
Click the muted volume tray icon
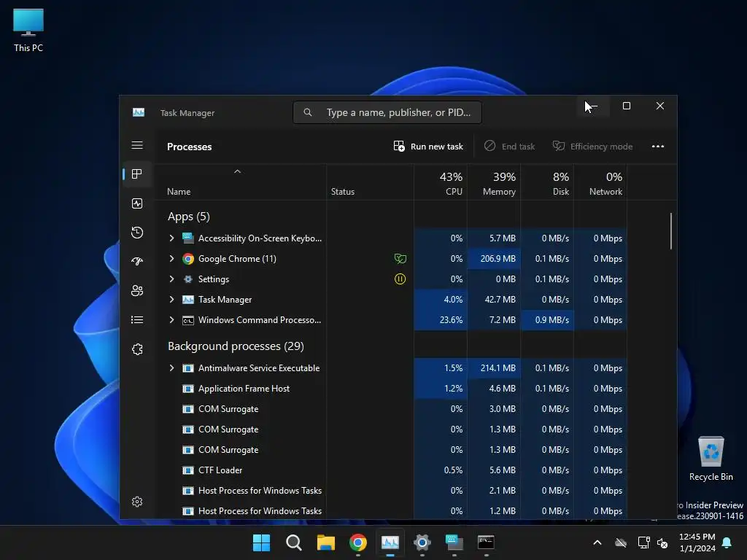(662, 542)
